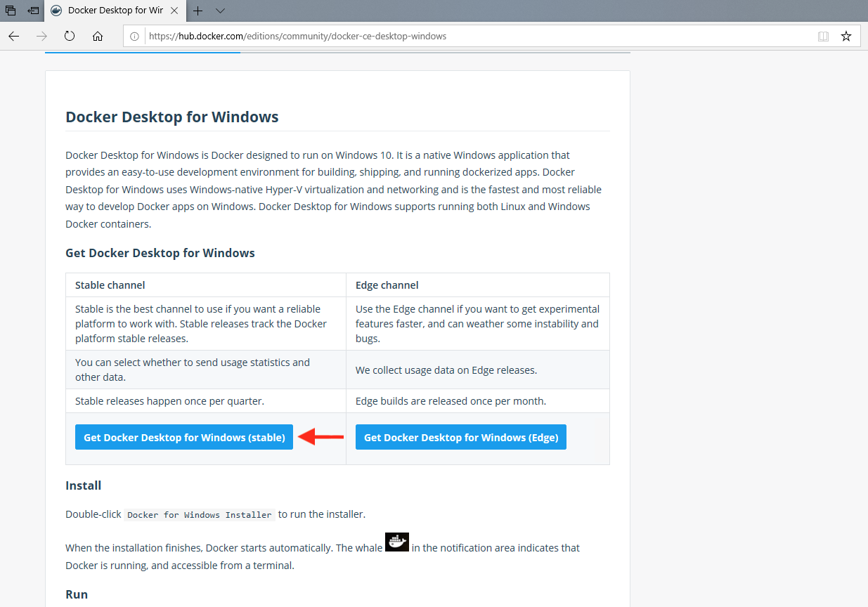868x607 pixels.
Task: Click the Docker Desktop for Windows heading
Action: (x=172, y=117)
